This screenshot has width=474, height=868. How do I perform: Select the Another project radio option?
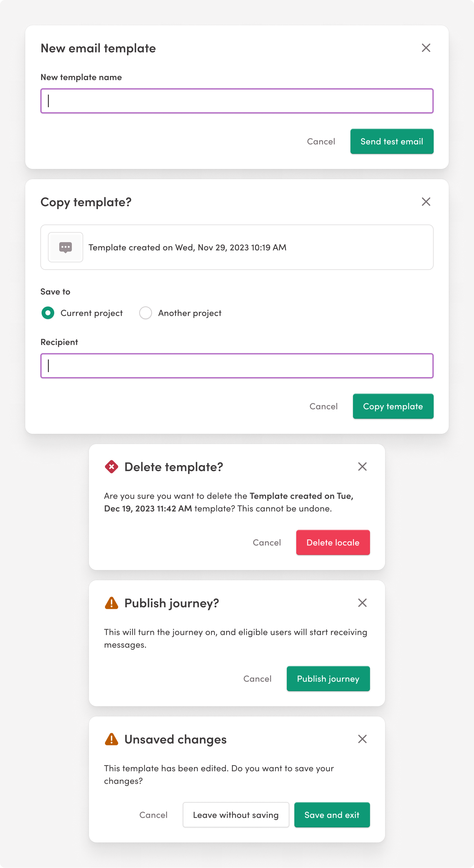(x=146, y=313)
